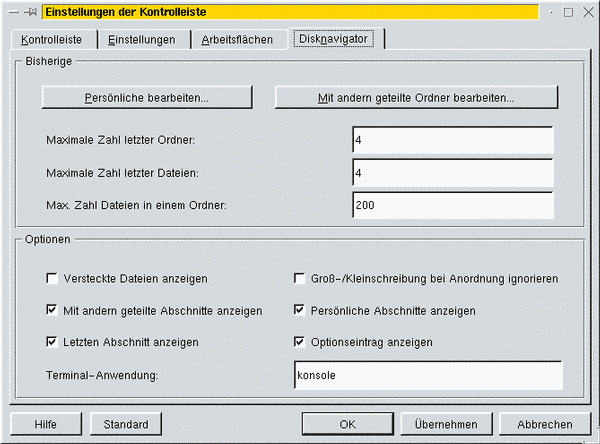Screen dimensions: 600x444
Task: Click the sticky pin icon in the title bar
Action: pos(30,12)
